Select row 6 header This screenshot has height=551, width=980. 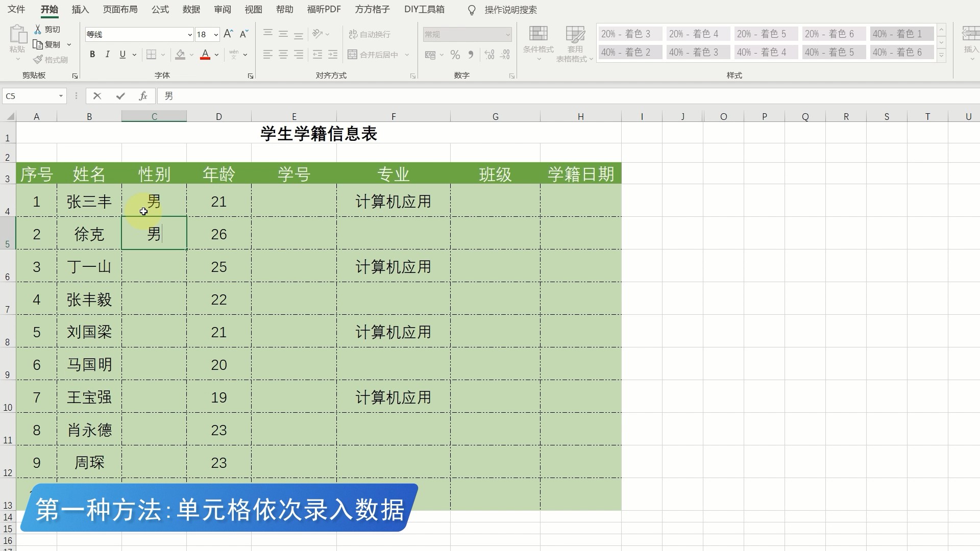(x=8, y=266)
